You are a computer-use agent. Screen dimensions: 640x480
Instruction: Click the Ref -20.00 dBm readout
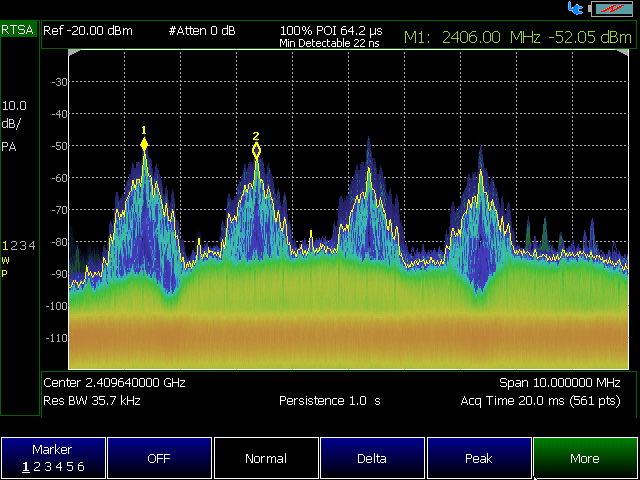[88, 31]
